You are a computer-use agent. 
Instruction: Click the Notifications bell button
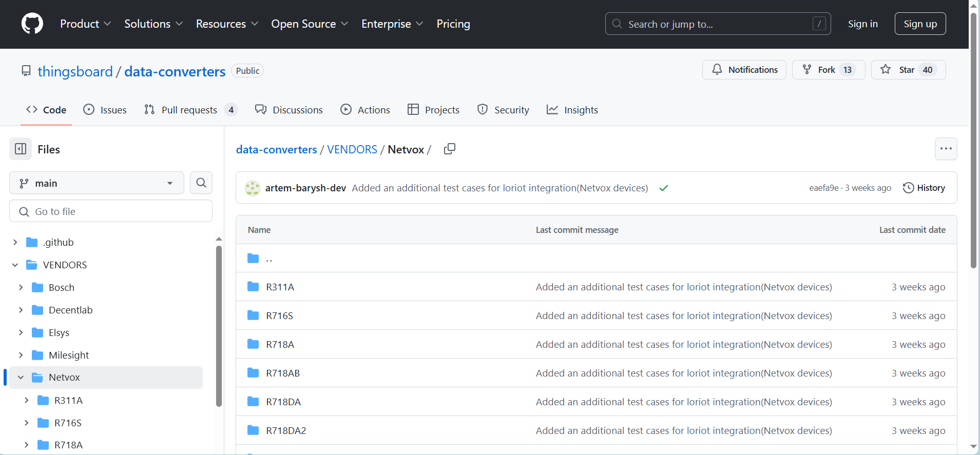coord(744,70)
